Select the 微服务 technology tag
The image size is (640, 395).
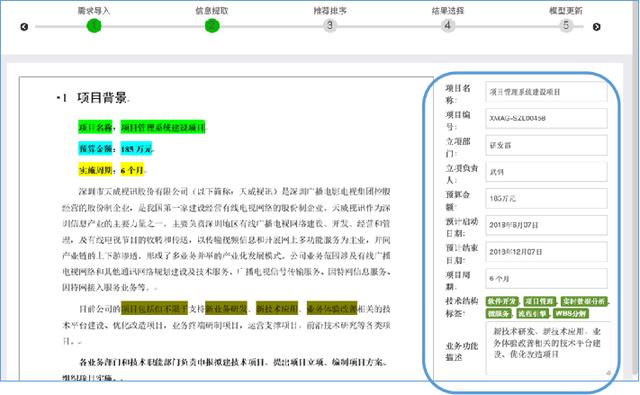pyautogui.click(x=499, y=313)
